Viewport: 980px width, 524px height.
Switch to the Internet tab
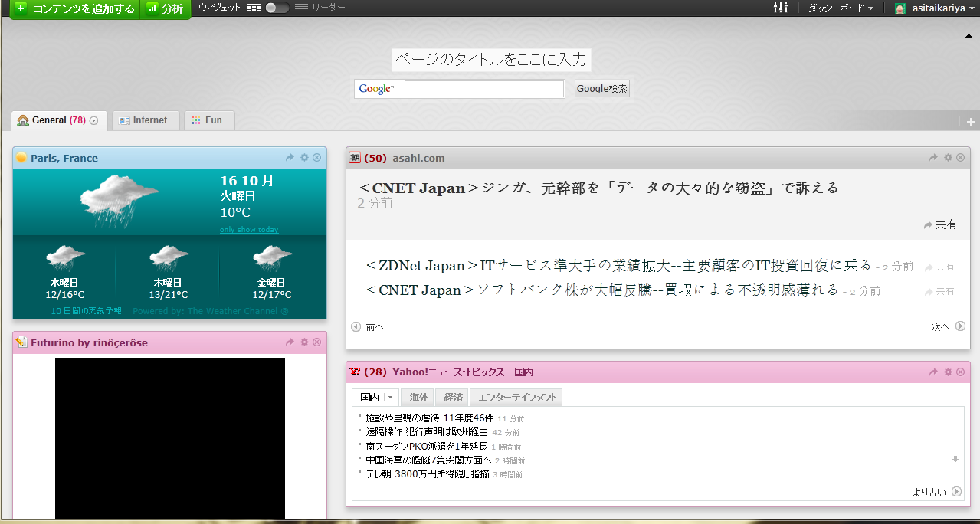pyautogui.click(x=145, y=120)
